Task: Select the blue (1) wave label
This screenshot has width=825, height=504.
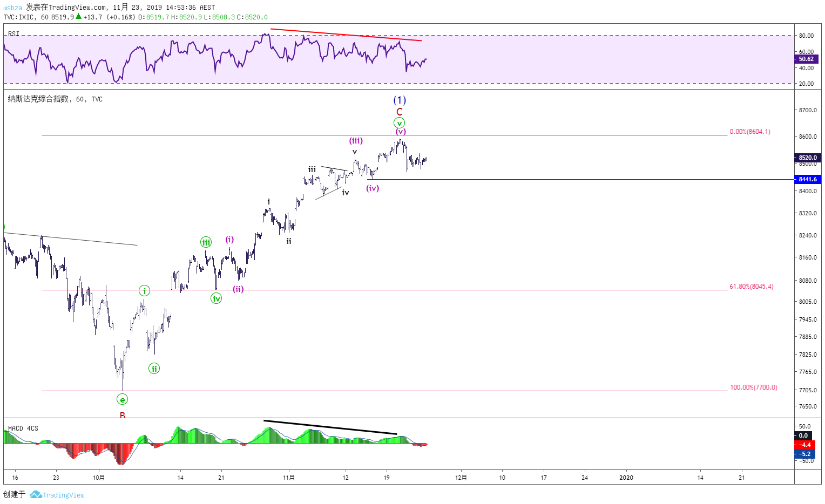Action: point(400,100)
